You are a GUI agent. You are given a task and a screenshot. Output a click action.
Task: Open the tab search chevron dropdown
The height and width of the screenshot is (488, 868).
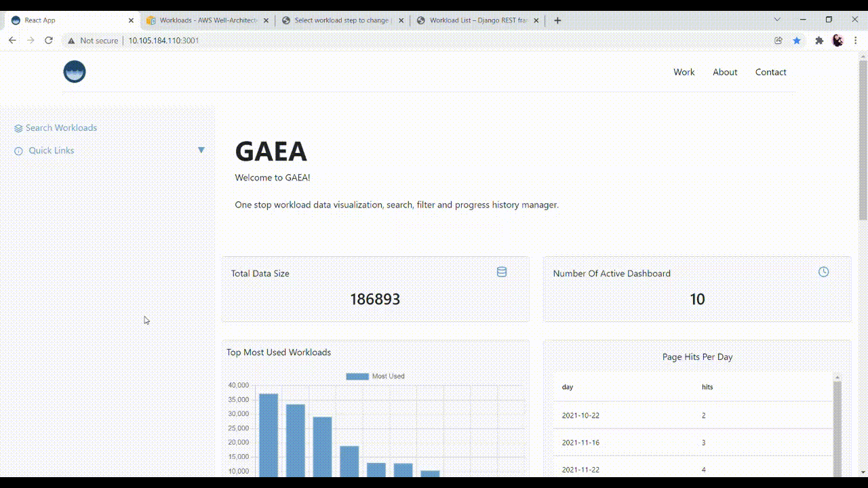tap(777, 20)
